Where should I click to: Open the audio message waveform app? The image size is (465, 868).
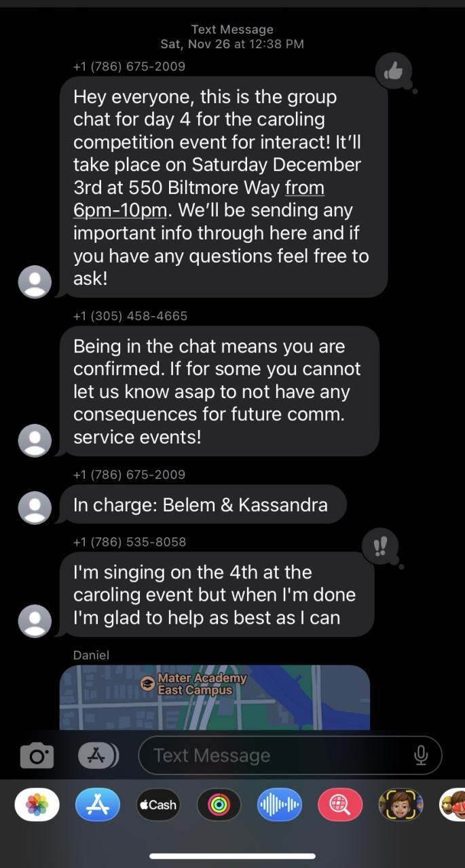point(279,805)
